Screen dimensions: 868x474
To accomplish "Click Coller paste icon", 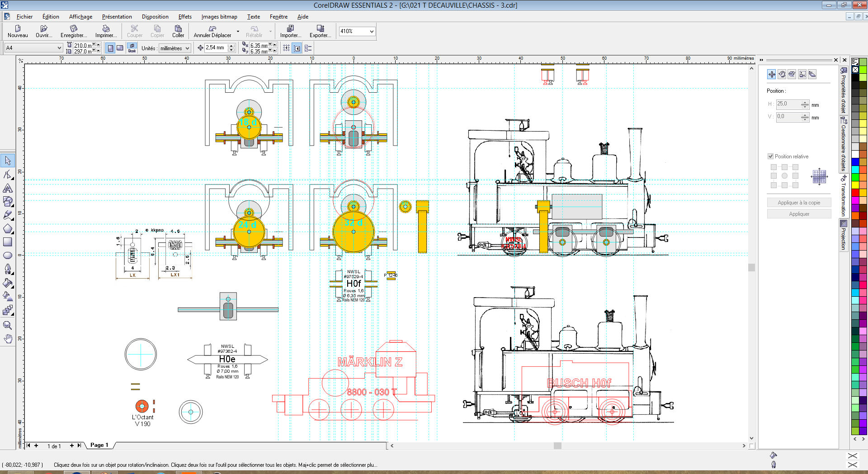I will (178, 31).
